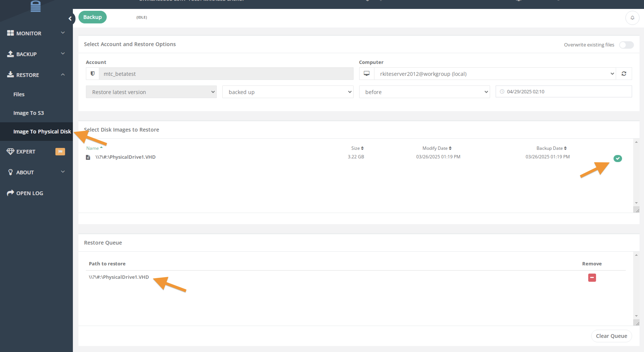
Task: Click the Monitor grid icon in sidebar
Action: (10, 33)
